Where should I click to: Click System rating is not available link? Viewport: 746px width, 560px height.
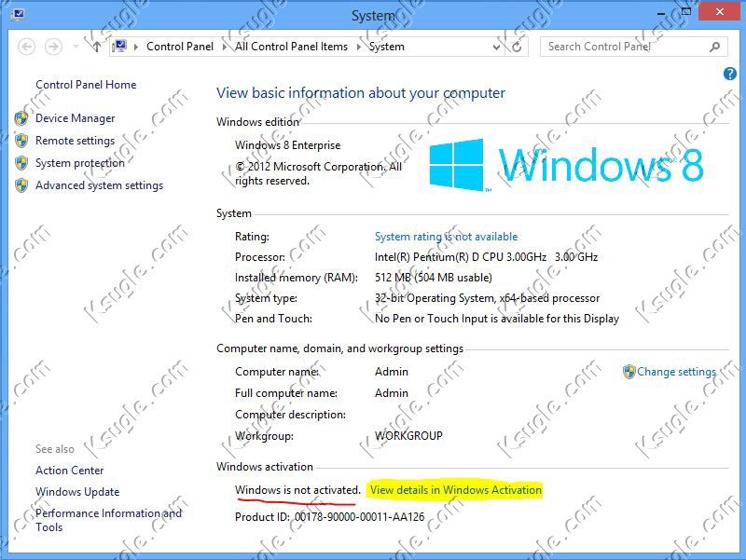click(447, 237)
